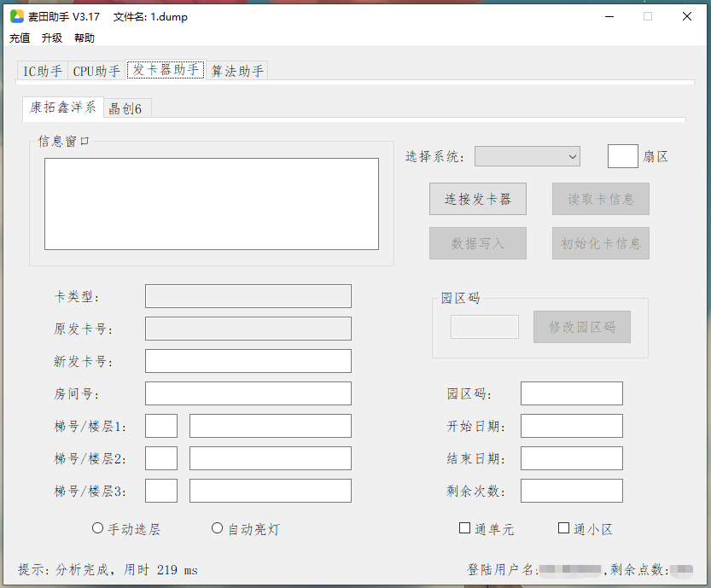Open the 选择系统 dropdown
711x588 pixels.
[527, 156]
